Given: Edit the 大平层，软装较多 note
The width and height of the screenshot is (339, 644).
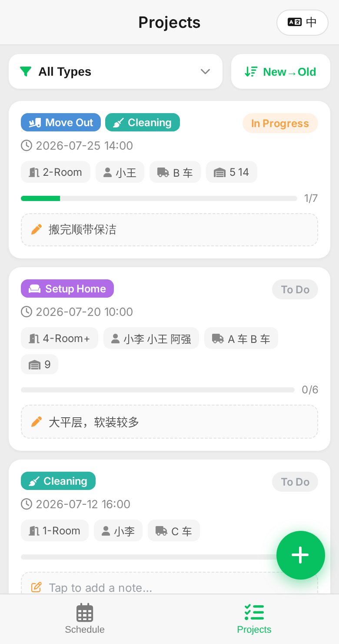Looking at the screenshot, I should (169, 422).
